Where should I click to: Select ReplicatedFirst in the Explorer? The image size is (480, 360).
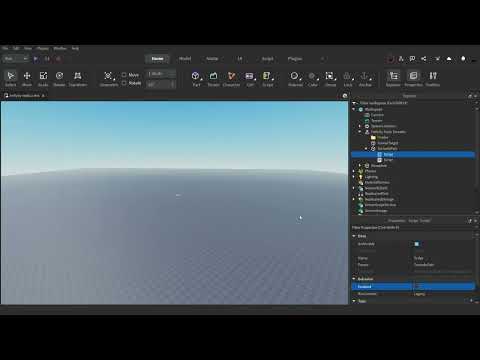point(376,194)
